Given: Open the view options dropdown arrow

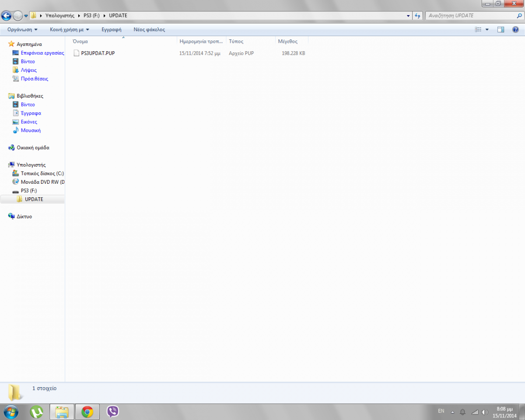Looking at the screenshot, I should (487, 29).
